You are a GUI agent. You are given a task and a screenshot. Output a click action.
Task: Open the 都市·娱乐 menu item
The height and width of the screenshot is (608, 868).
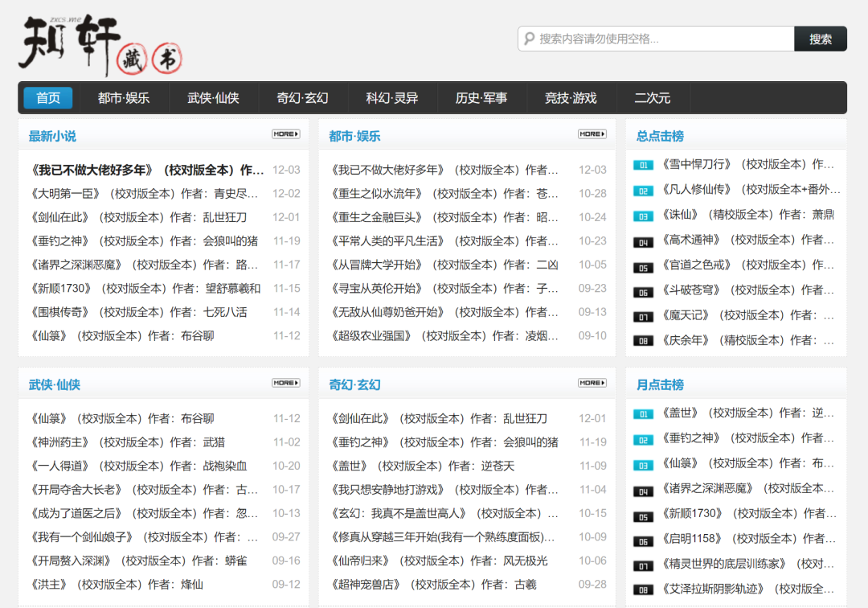124,98
